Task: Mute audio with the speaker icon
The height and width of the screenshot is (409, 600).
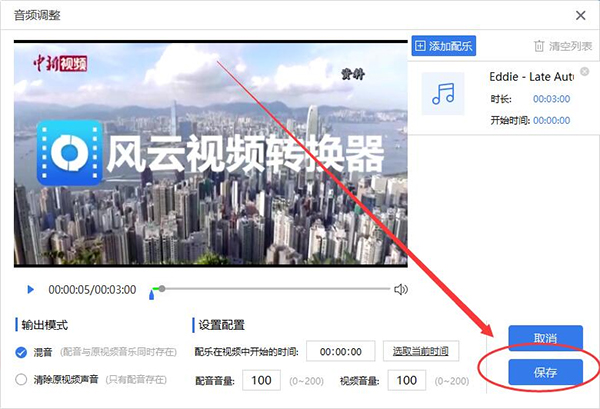Action: coord(400,290)
